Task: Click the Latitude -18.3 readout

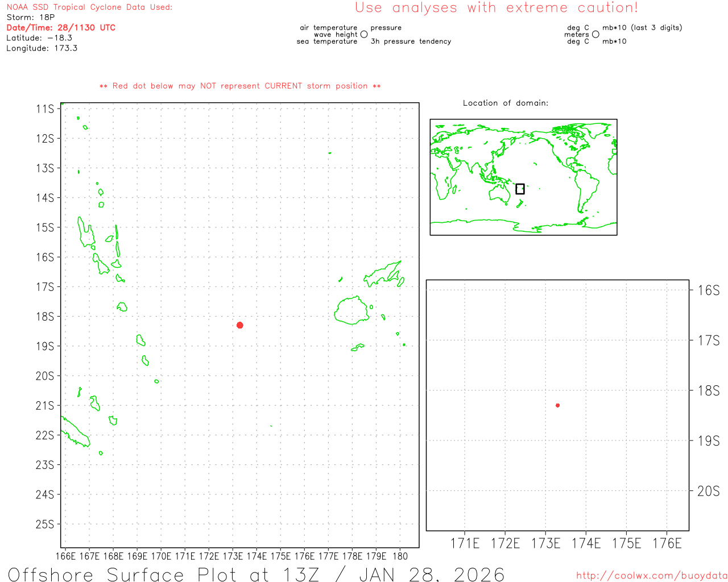Action: [39, 38]
